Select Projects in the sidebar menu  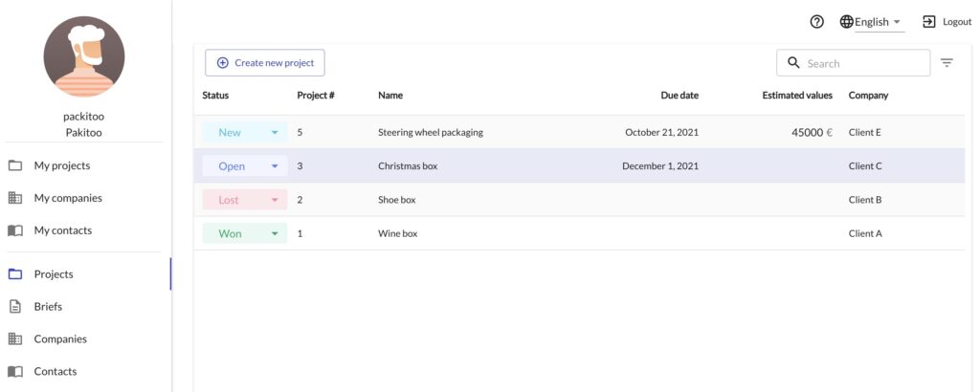[x=54, y=274]
